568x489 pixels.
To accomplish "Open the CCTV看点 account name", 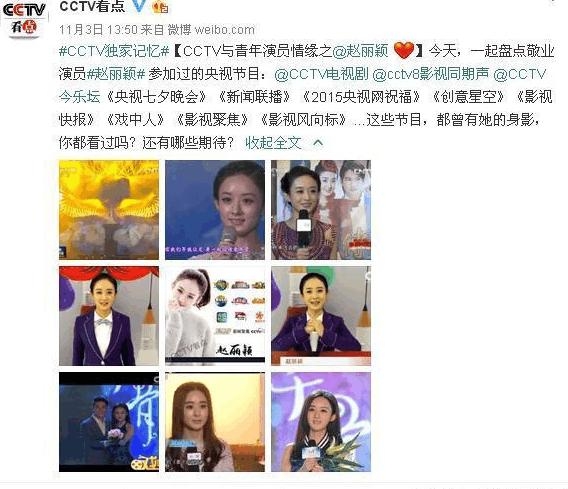I will [x=92, y=6].
